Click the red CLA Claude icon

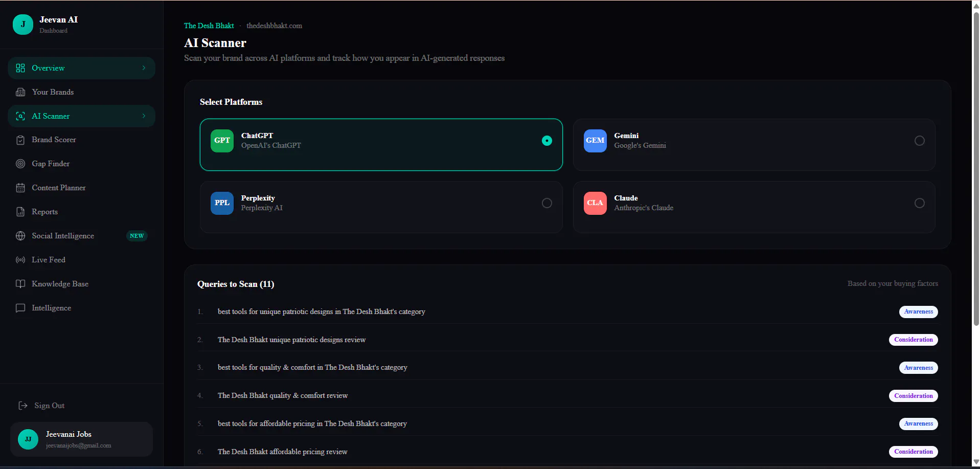pyautogui.click(x=595, y=203)
